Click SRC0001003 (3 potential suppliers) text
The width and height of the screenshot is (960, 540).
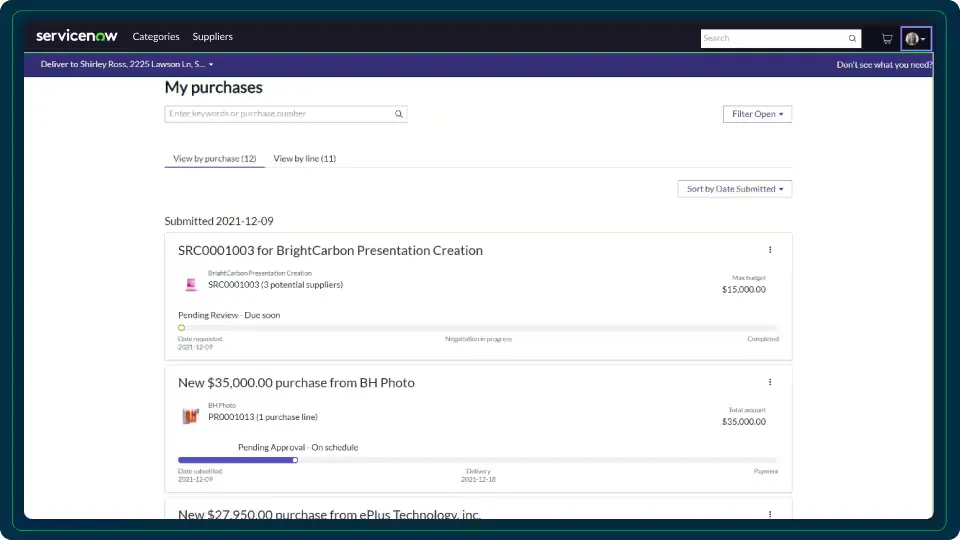(276, 285)
